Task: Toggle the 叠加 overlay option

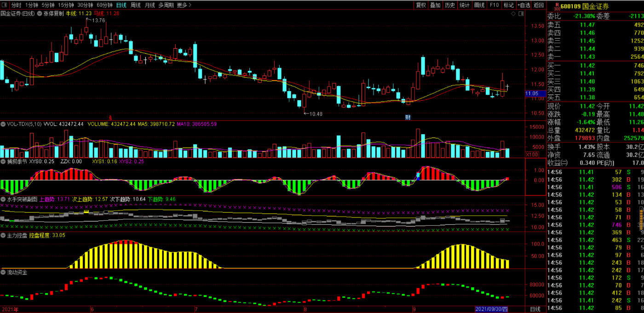Action: pos(435,5)
